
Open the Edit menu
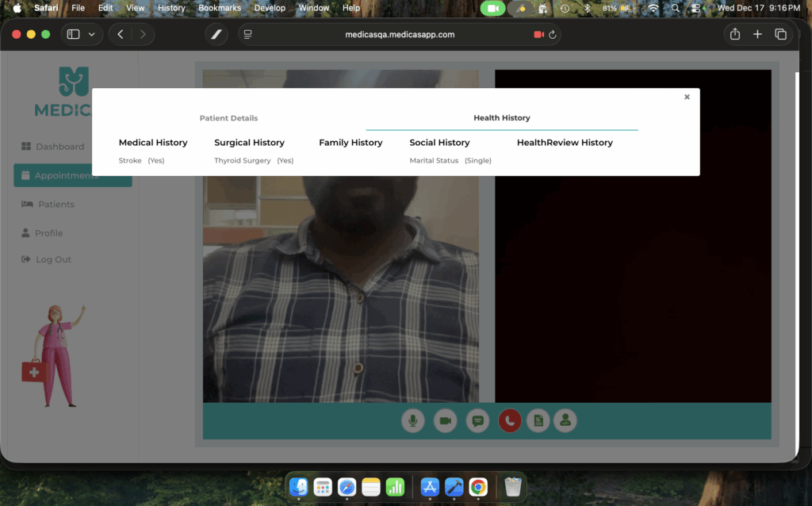pyautogui.click(x=105, y=8)
